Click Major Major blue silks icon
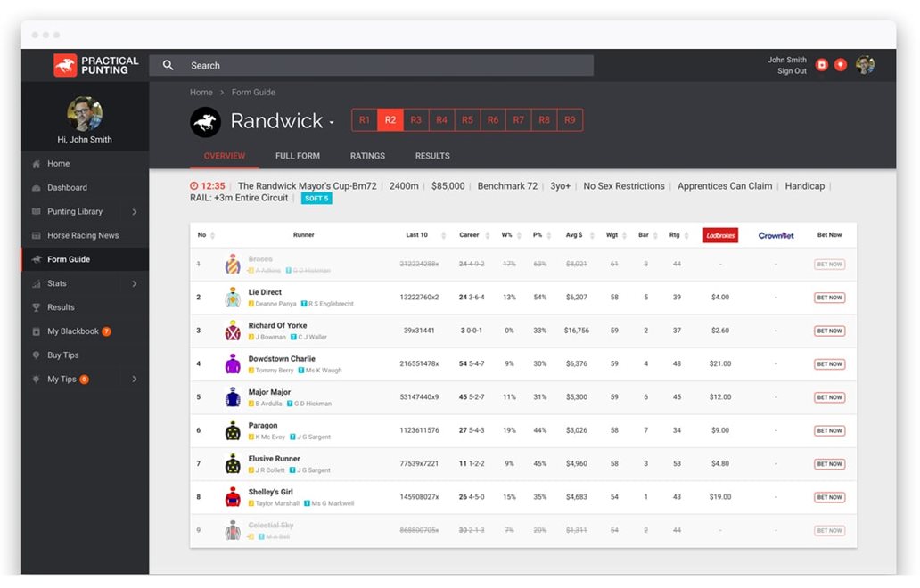This screenshot has width=920, height=588. [233, 397]
